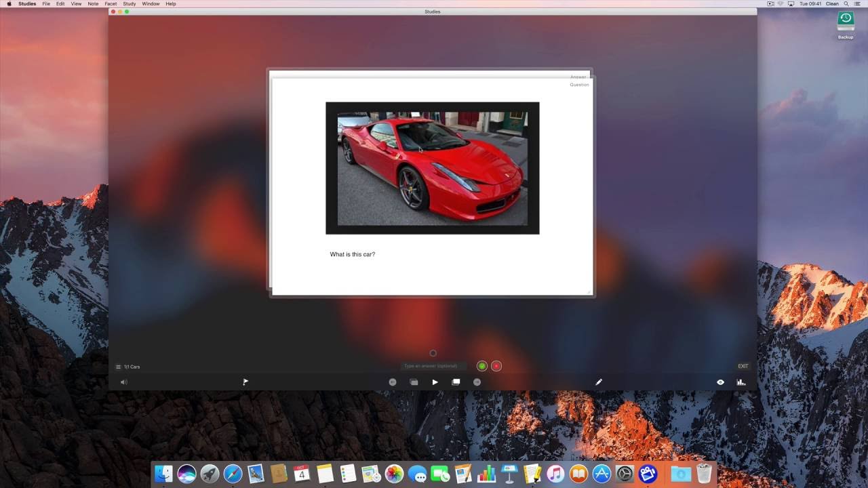868x488 pixels.
Task: Mark the card correct with green check
Action: 481,366
